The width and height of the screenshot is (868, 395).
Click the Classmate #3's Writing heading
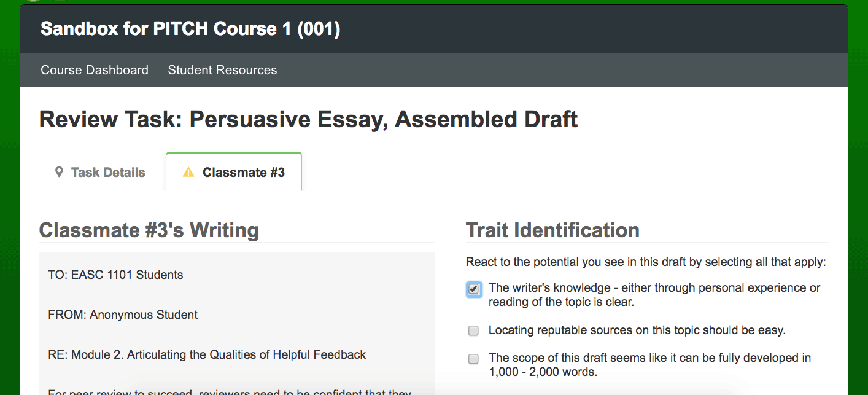[x=149, y=230]
